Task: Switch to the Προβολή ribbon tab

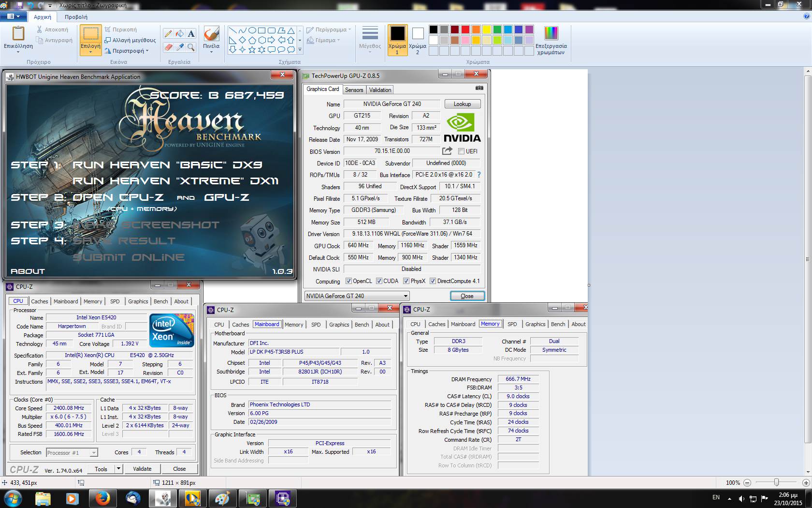Action: [x=76, y=16]
